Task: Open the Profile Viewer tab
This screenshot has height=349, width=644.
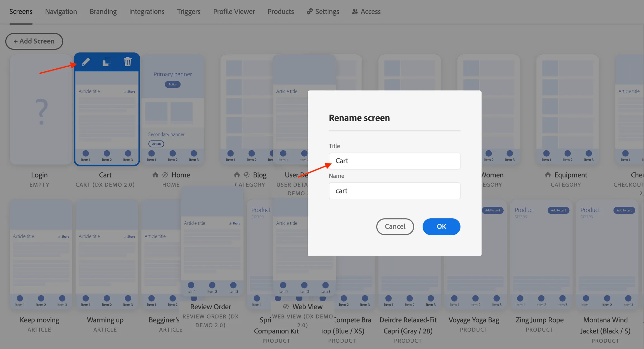Action: pos(234,11)
